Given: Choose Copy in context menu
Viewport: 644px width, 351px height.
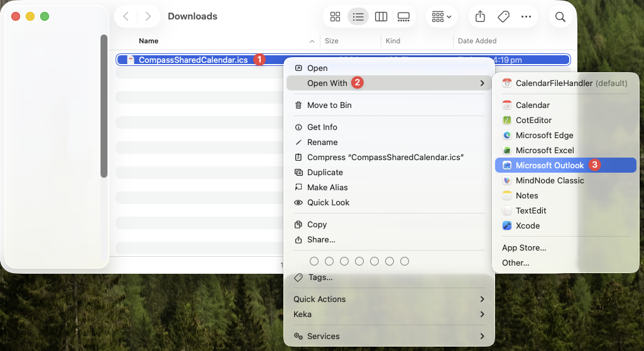Looking at the screenshot, I should tap(389, 225).
